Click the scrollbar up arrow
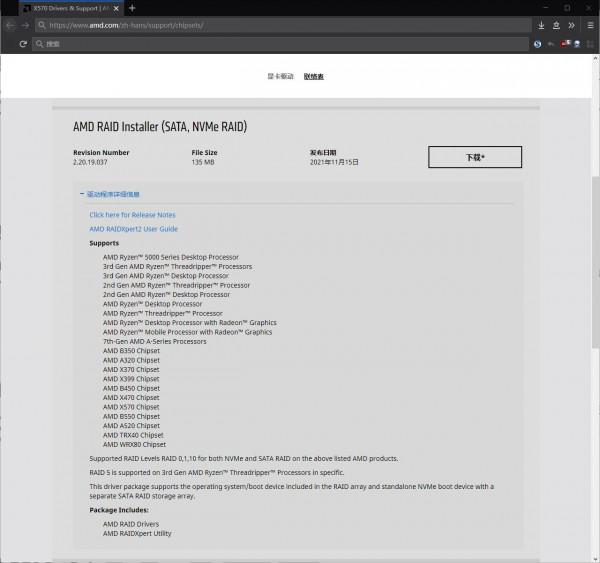Viewport: 600px width, 563px height. [x=595, y=58]
